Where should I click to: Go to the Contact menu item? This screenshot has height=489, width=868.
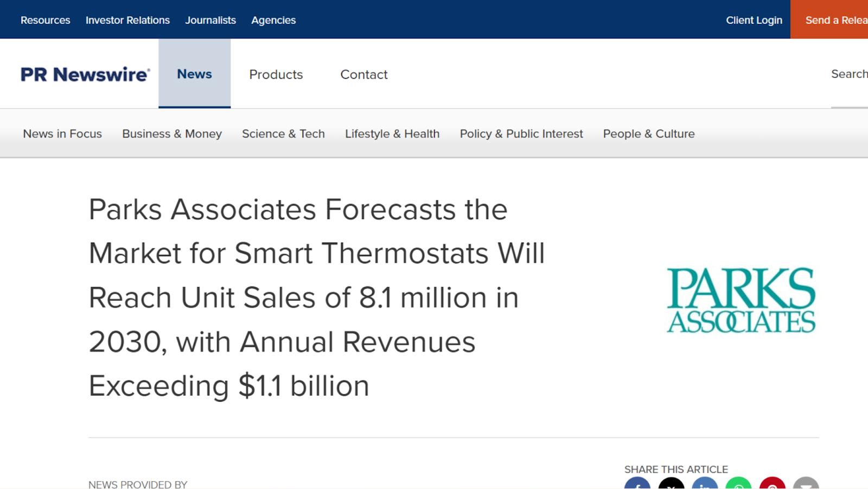pos(364,74)
